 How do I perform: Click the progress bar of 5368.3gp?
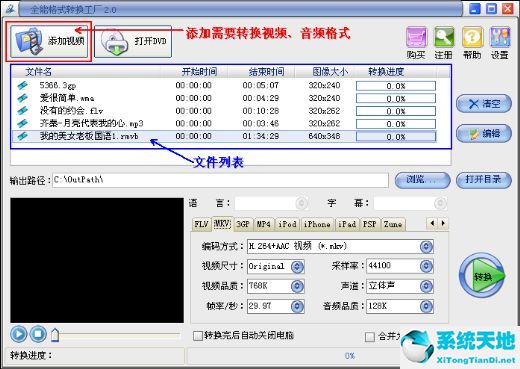(x=396, y=86)
